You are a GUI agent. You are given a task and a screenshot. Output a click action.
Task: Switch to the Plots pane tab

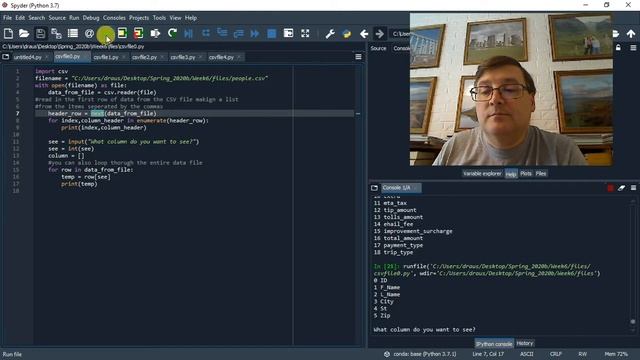[526, 173]
